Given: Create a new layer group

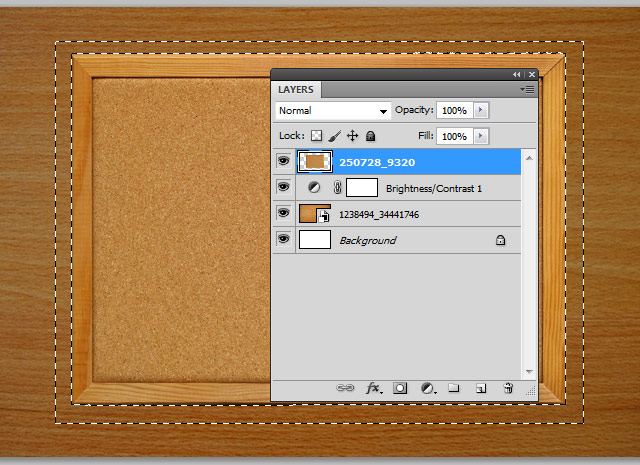Looking at the screenshot, I should pos(453,387).
